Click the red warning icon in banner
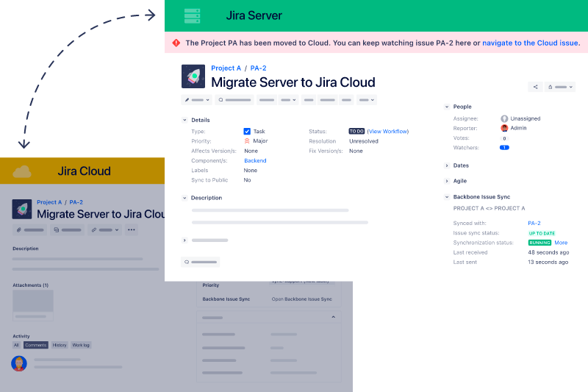The width and height of the screenshot is (588, 392). pyautogui.click(x=176, y=43)
